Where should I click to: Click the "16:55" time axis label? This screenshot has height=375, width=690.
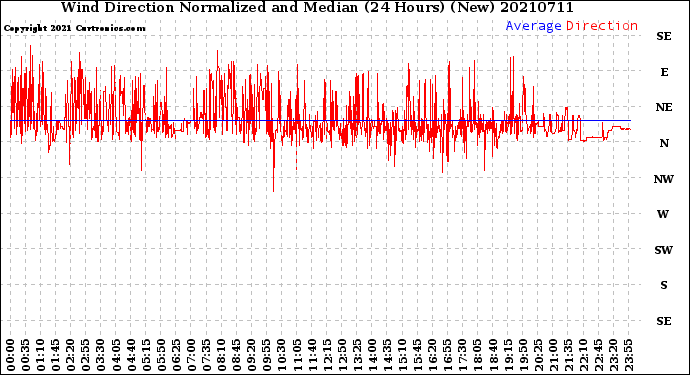point(448,355)
